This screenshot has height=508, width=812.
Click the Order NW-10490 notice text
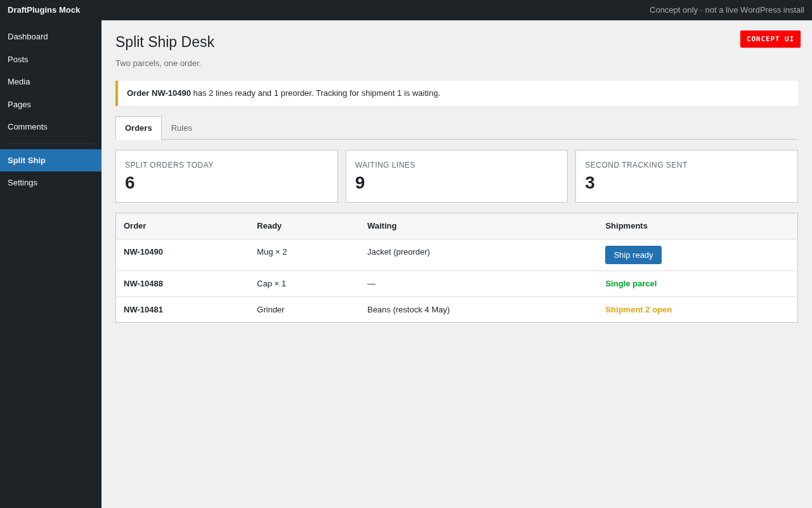point(284,93)
